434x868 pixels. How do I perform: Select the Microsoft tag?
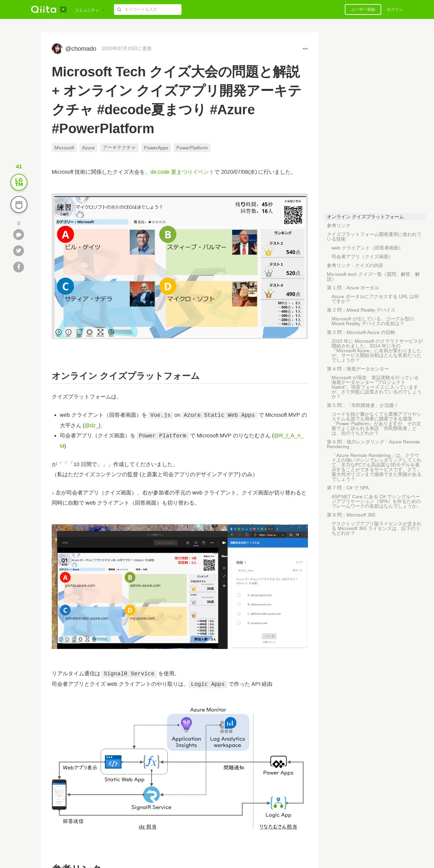(x=64, y=148)
